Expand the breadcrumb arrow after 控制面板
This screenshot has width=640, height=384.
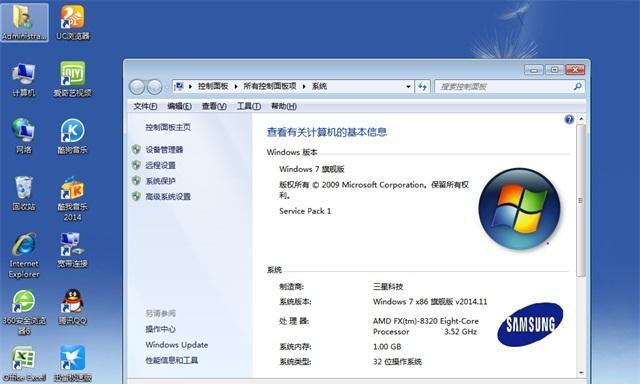pyautogui.click(x=236, y=87)
